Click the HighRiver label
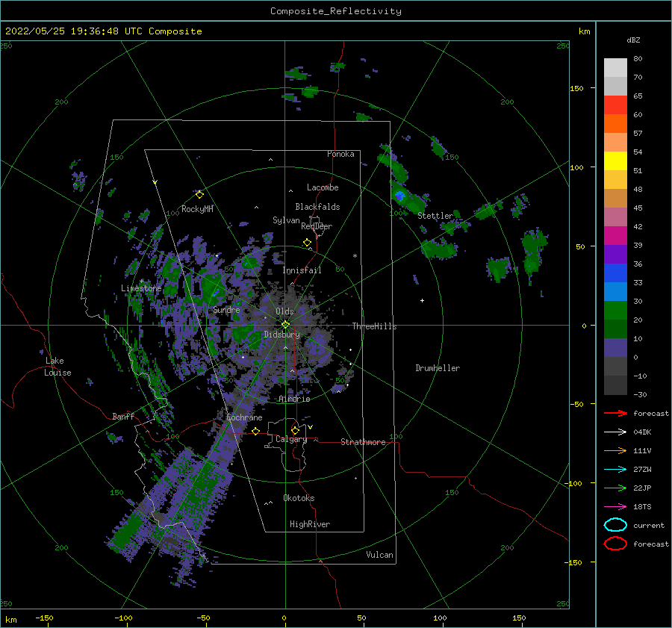 point(310,525)
